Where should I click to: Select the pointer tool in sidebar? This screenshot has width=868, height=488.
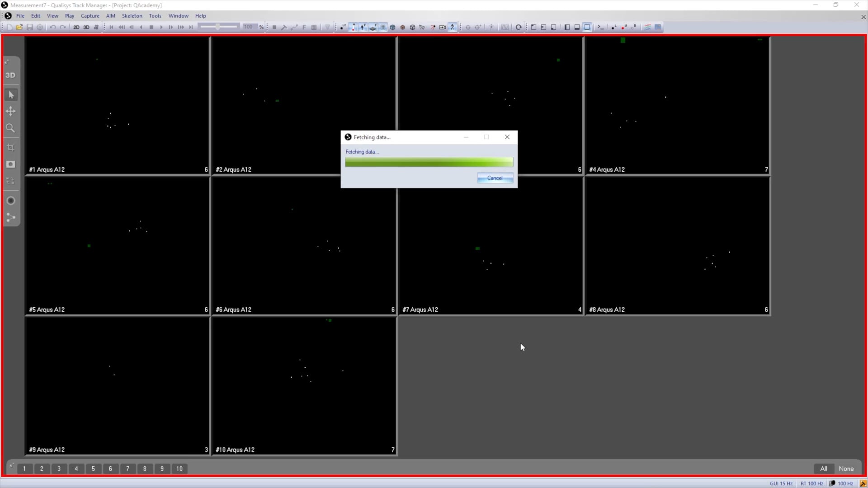coord(11,95)
